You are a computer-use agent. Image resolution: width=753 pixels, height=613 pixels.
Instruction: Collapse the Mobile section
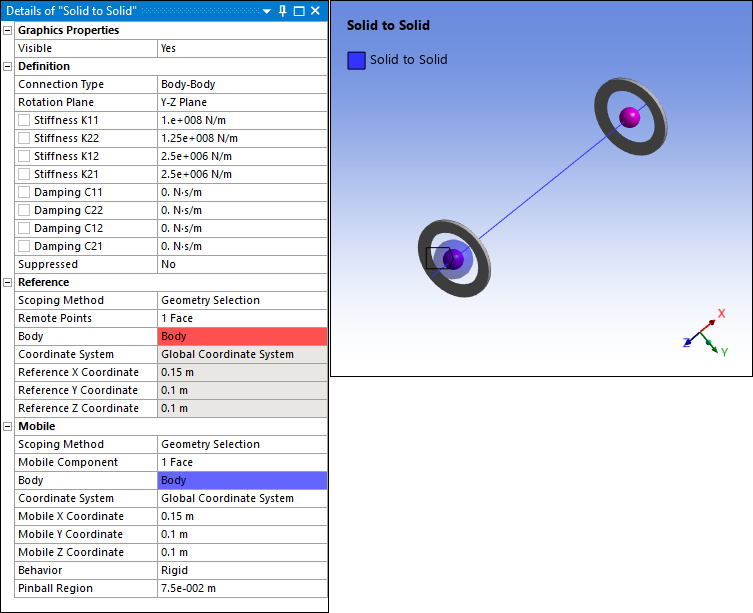(8, 426)
